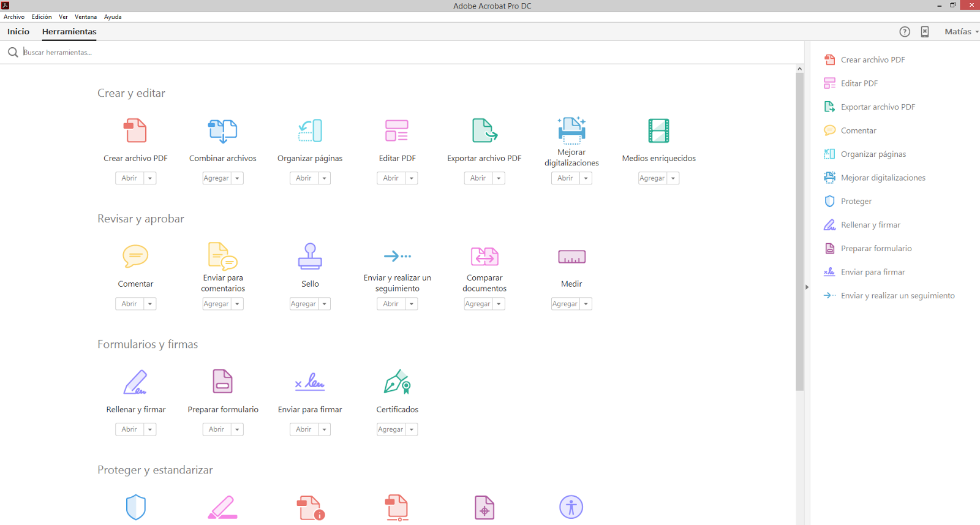
Task: Open the help question mark icon
Action: coord(905,32)
